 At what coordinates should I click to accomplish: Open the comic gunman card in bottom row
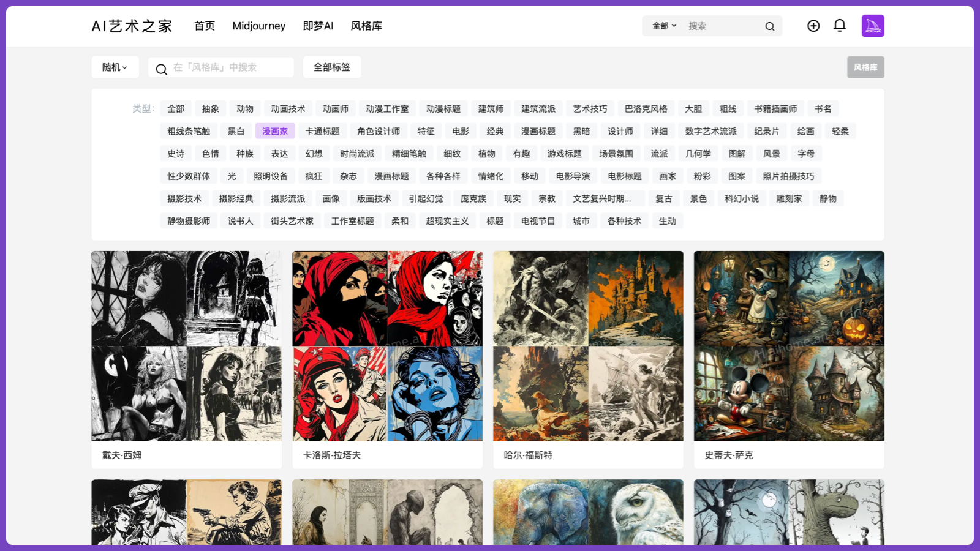pyautogui.click(x=187, y=512)
